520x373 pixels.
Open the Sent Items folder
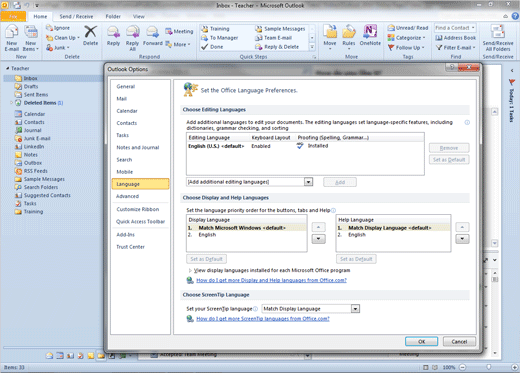tap(32, 95)
